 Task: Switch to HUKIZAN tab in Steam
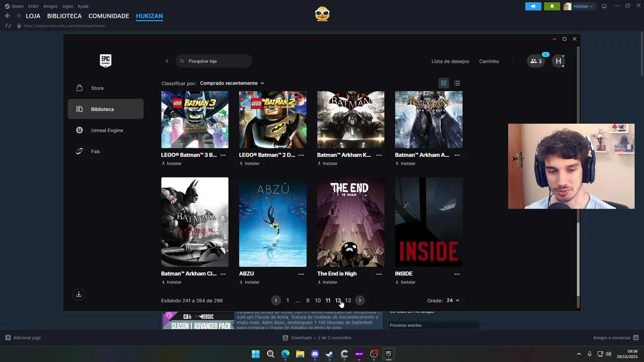point(149,16)
